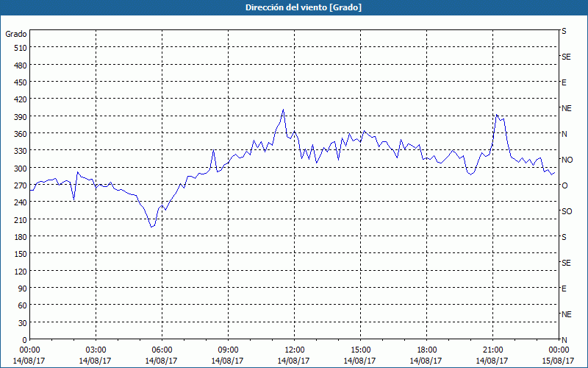588x368 pixels.
Task: Select the 14/08/17 date under 12:00
Action: click(293, 361)
